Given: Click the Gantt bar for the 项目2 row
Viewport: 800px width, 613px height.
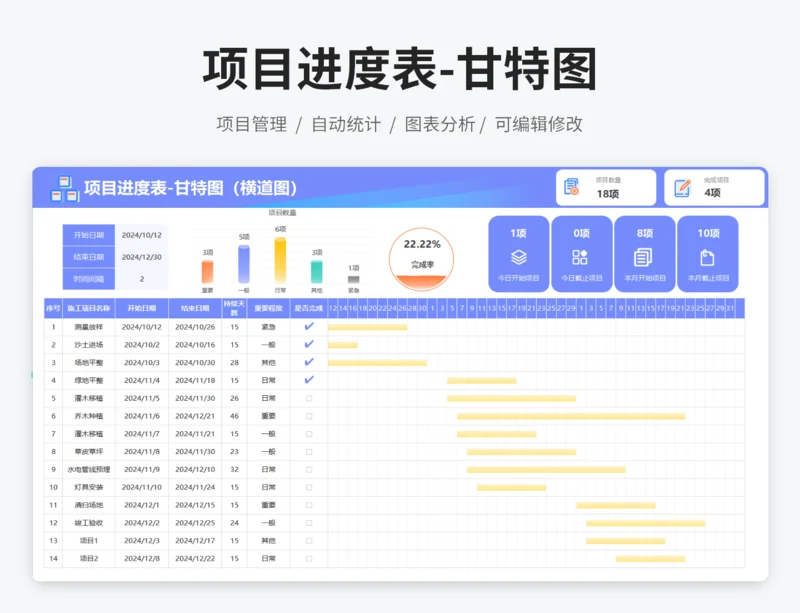Looking at the screenshot, I should coord(651,559).
